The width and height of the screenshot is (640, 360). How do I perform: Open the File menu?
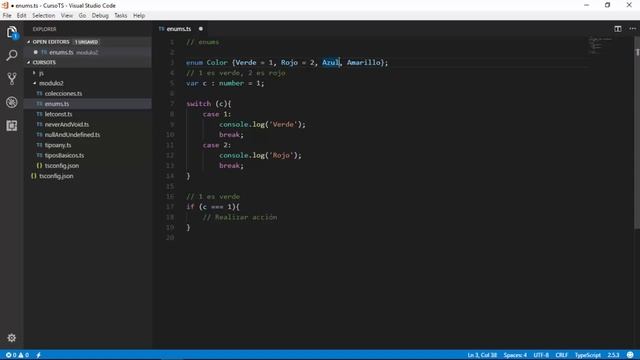[7, 16]
